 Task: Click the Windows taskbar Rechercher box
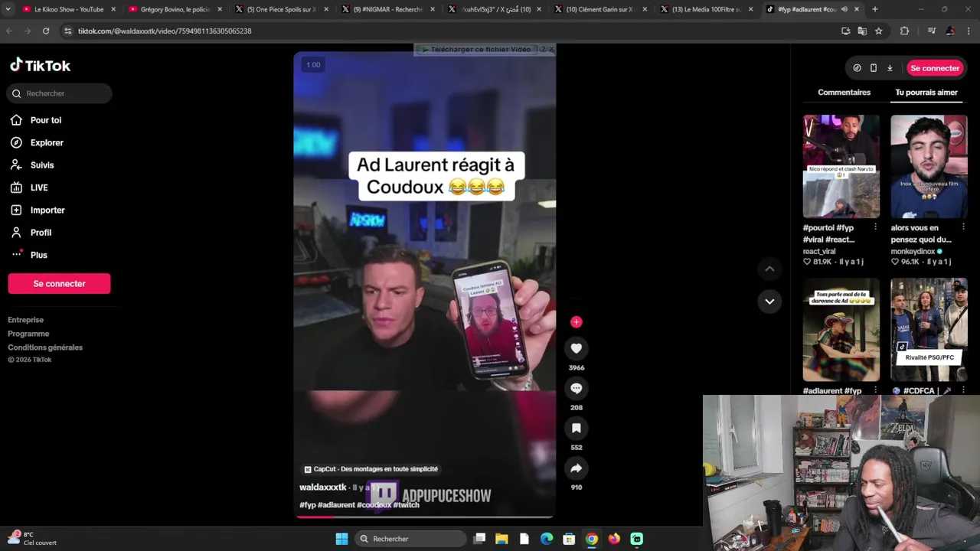click(x=412, y=539)
